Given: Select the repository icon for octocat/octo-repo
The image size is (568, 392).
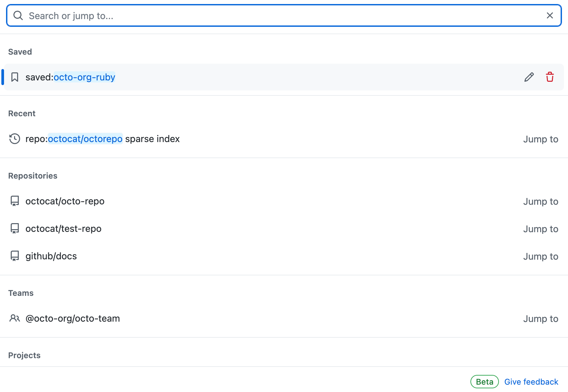Looking at the screenshot, I should 14,201.
